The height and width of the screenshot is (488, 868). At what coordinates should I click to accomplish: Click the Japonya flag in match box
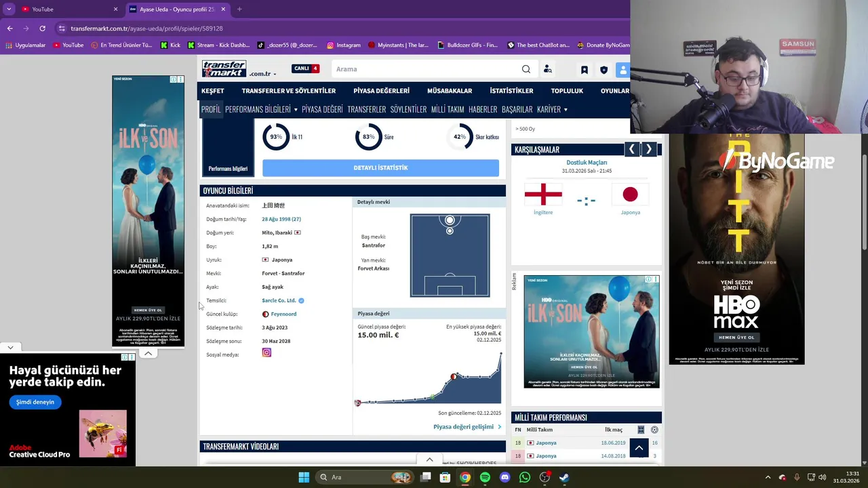click(630, 195)
